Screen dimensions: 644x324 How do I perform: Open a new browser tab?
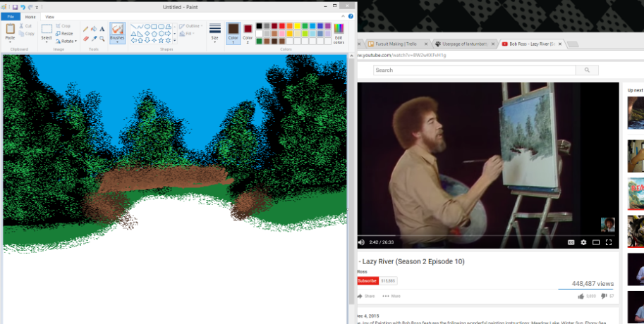[x=573, y=44]
